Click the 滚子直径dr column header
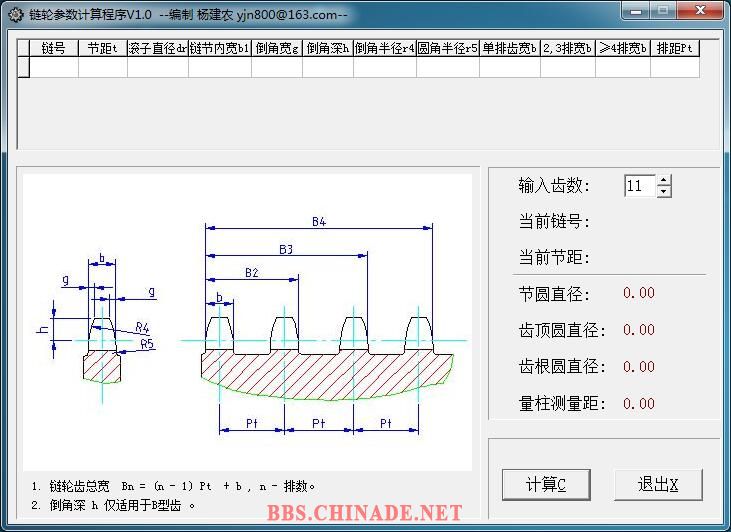This screenshot has width=731, height=532. coord(158,48)
